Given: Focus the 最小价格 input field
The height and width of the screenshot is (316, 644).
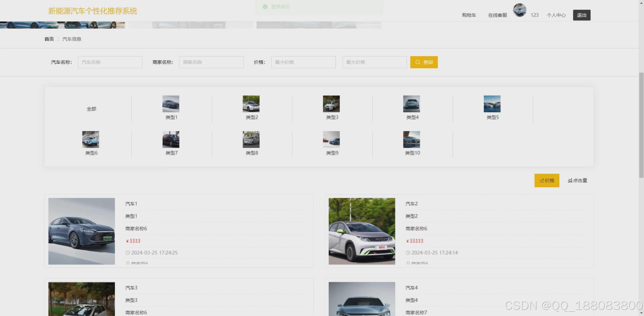Looking at the screenshot, I should [x=303, y=62].
